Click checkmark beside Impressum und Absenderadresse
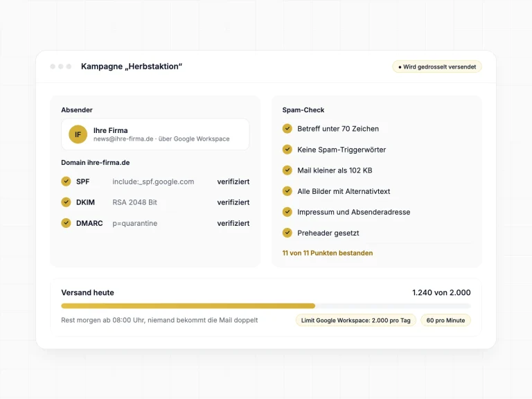This screenshot has height=399, width=532. (x=287, y=212)
